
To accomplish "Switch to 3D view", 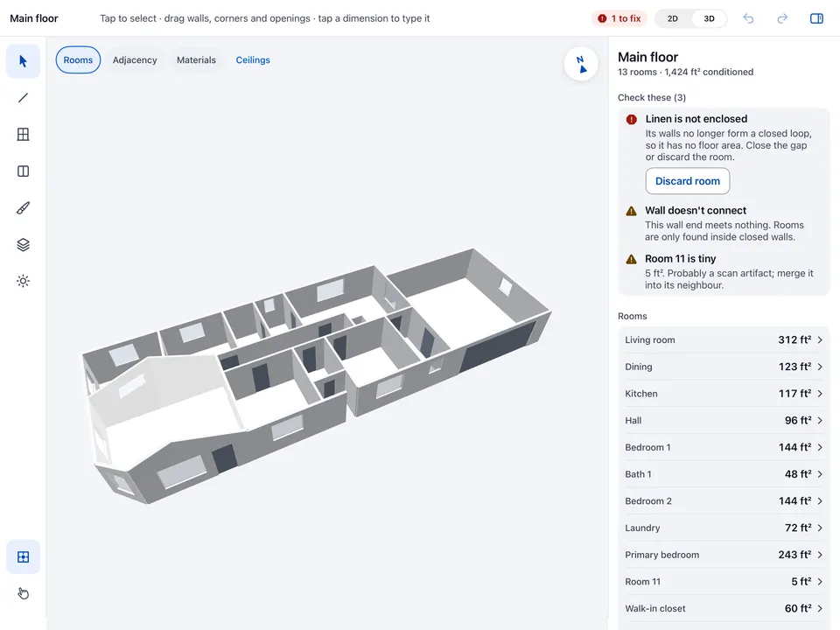I will click(x=709, y=18).
